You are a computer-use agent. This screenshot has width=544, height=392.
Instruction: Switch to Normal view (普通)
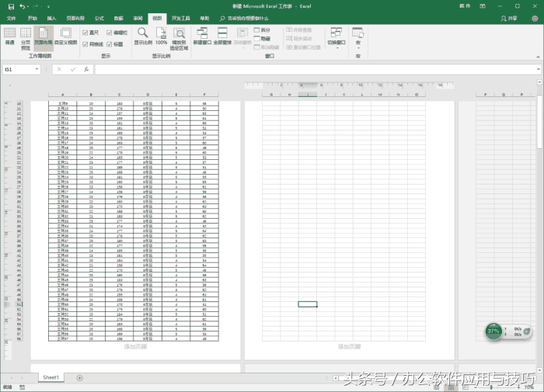(9, 36)
